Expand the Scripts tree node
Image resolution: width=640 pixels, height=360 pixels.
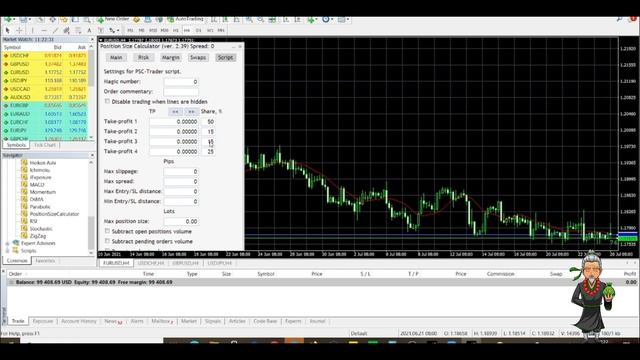(7, 251)
